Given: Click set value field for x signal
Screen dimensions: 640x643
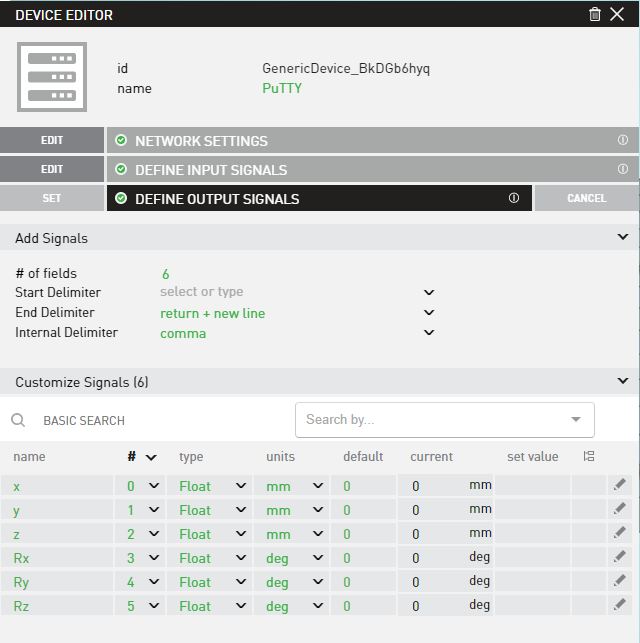Looking at the screenshot, I should (x=532, y=485).
